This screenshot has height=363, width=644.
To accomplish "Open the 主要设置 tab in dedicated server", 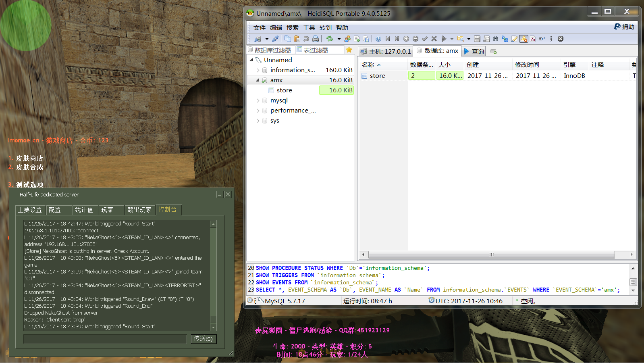I will point(30,210).
